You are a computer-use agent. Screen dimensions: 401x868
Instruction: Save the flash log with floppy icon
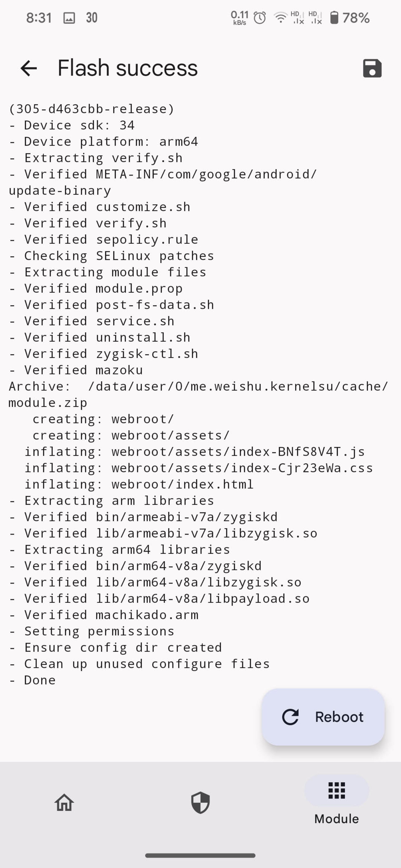tap(372, 68)
